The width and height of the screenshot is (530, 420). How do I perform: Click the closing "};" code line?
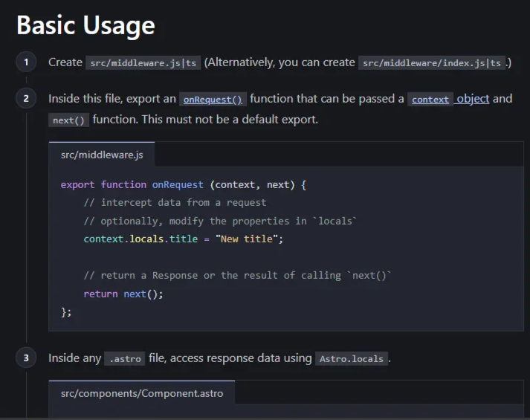point(66,312)
